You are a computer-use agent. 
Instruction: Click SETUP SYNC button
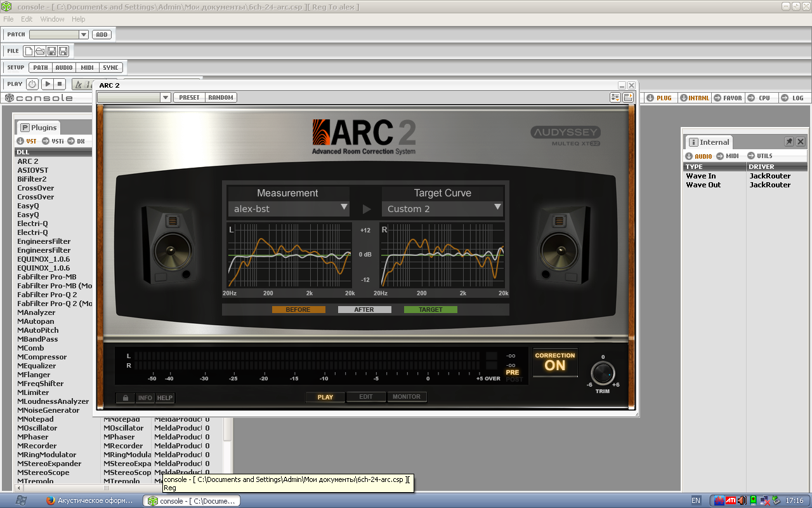coord(111,67)
